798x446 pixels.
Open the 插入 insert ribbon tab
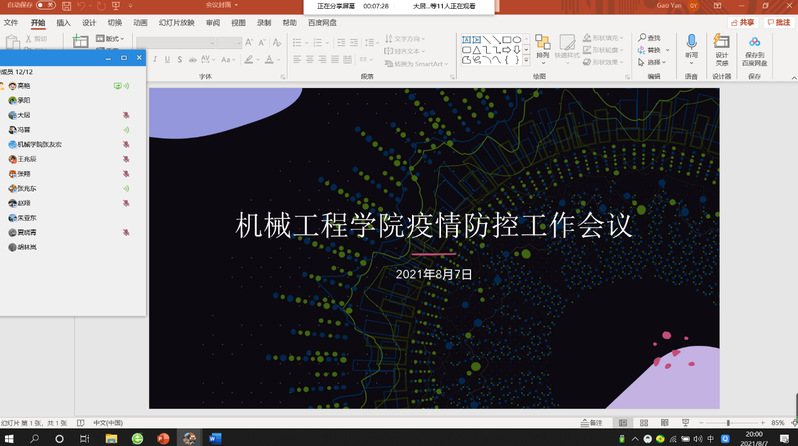click(63, 21)
